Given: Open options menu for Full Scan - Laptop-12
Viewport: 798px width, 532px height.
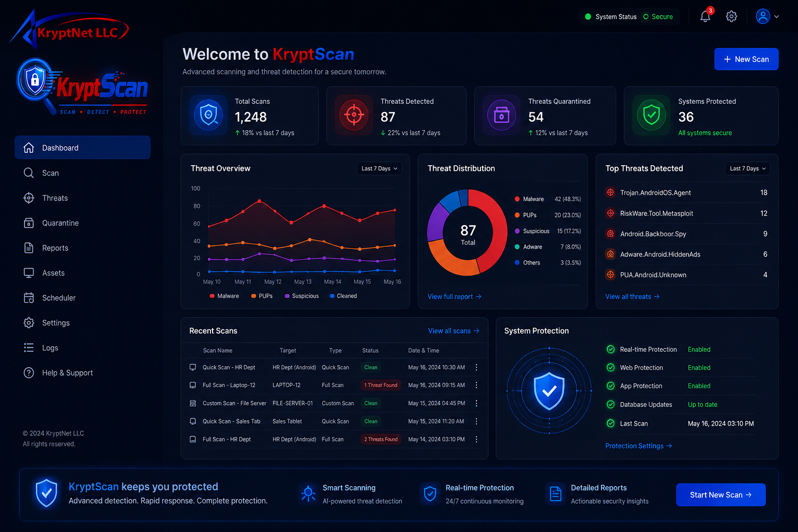Looking at the screenshot, I should point(476,385).
